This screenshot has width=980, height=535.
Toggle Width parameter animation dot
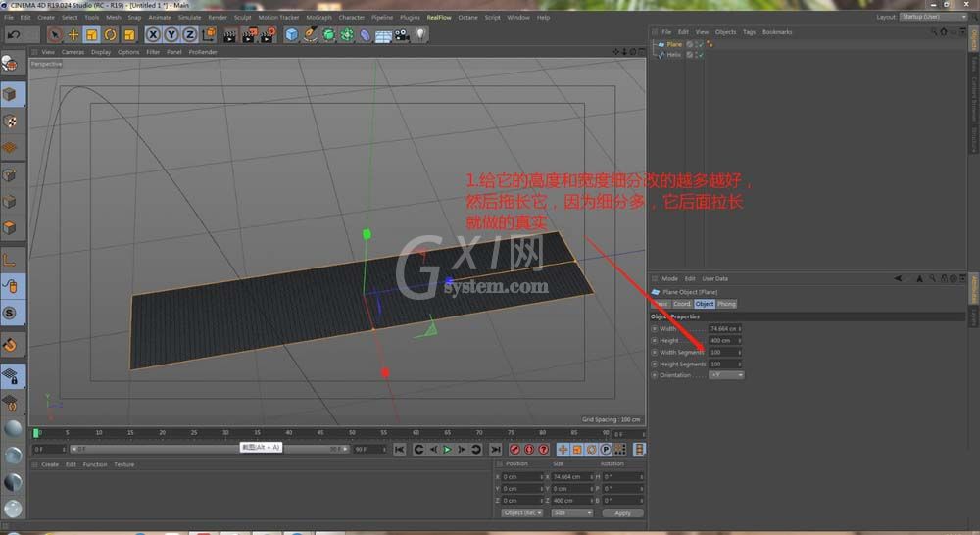[655, 329]
